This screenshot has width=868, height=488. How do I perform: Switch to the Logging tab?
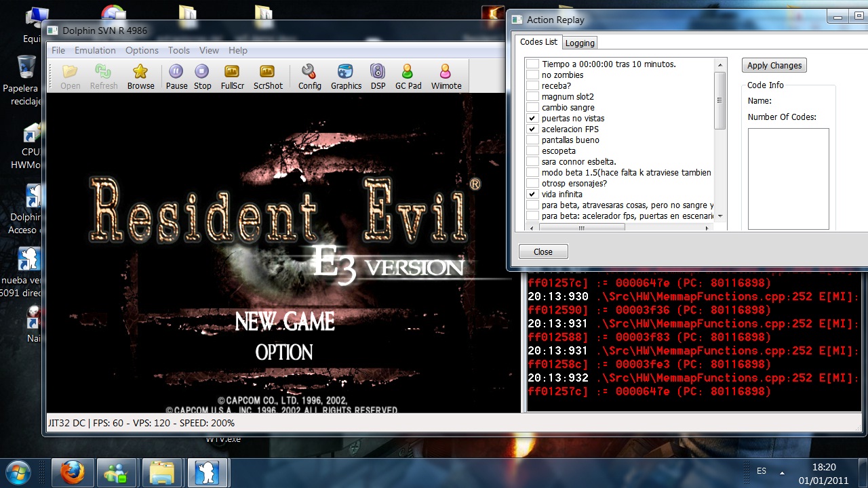(x=580, y=43)
